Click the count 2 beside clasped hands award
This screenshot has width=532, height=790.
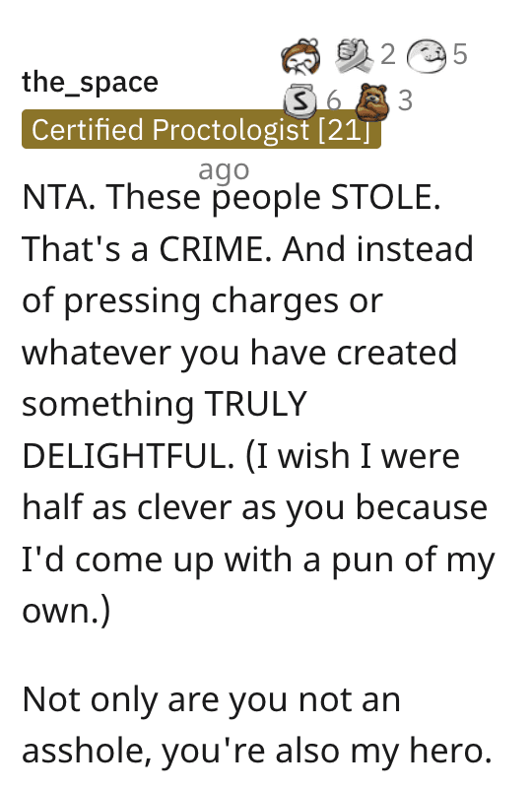[x=387, y=54]
